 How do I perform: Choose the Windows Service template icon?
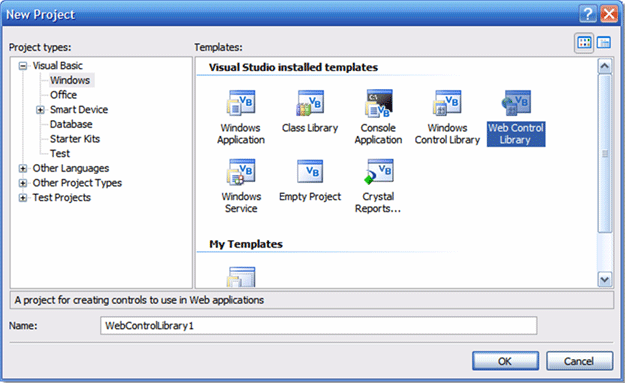[x=241, y=172]
